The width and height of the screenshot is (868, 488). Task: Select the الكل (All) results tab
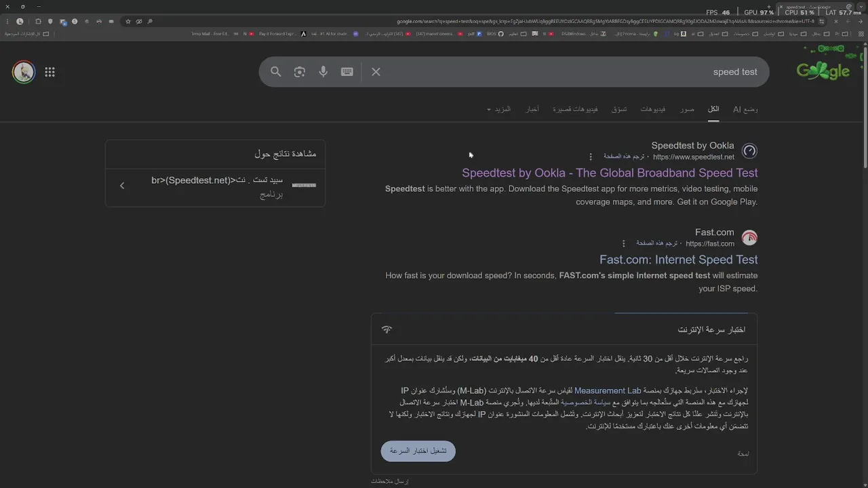click(x=713, y=109)
